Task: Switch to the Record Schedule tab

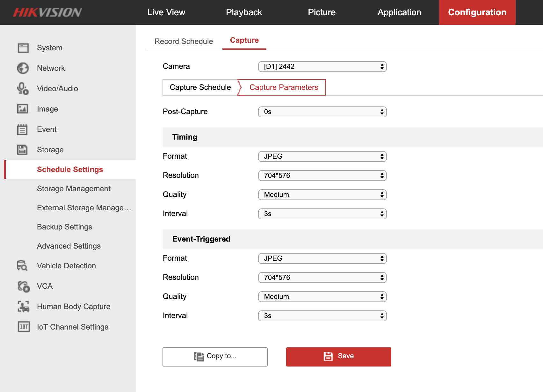Action: coord(184,41)
